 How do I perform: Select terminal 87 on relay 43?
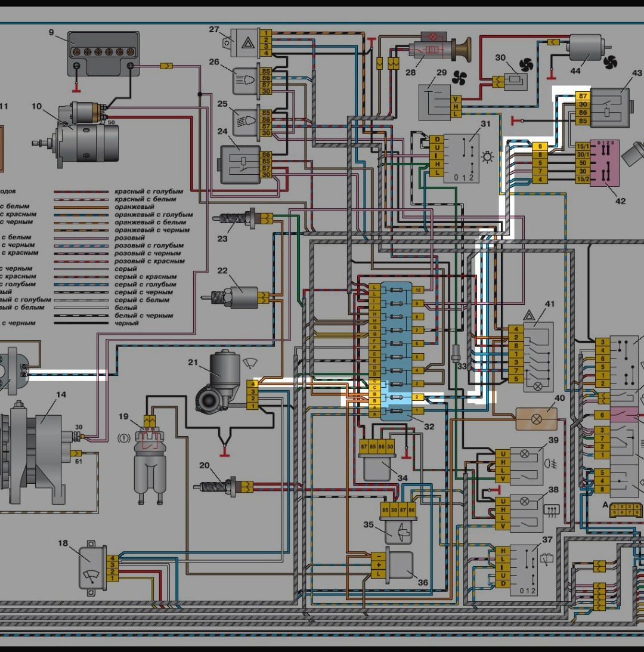click(583, 96)
